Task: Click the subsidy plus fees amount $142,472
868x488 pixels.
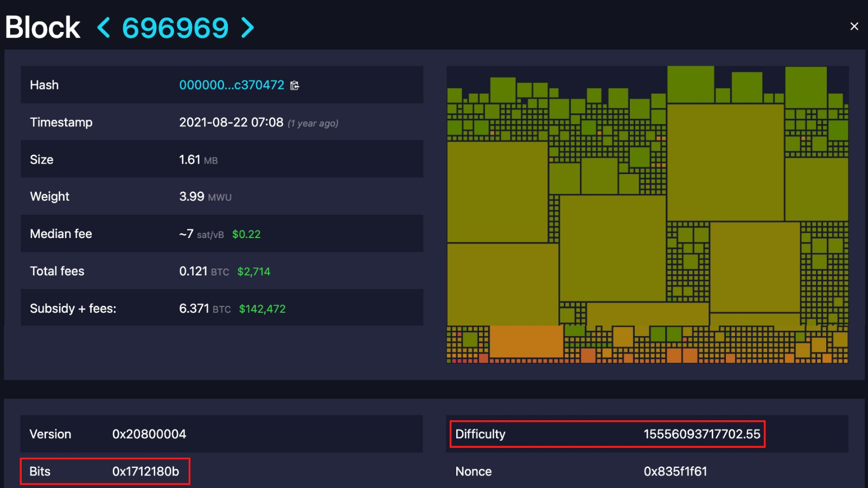Action: pyautogui.click(x=262, y=309)
